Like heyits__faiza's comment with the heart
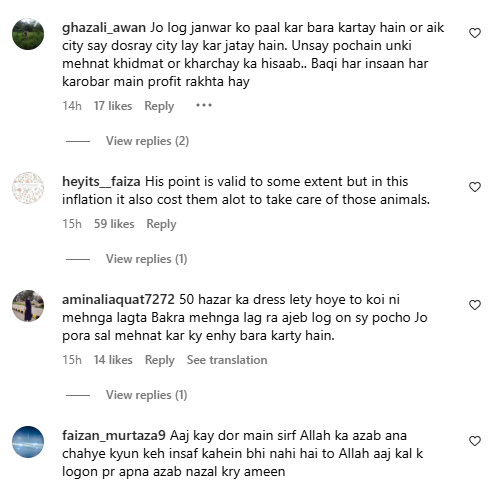Image resolution: width=491 pixels, height=487 pixels. tap(475, 187)
